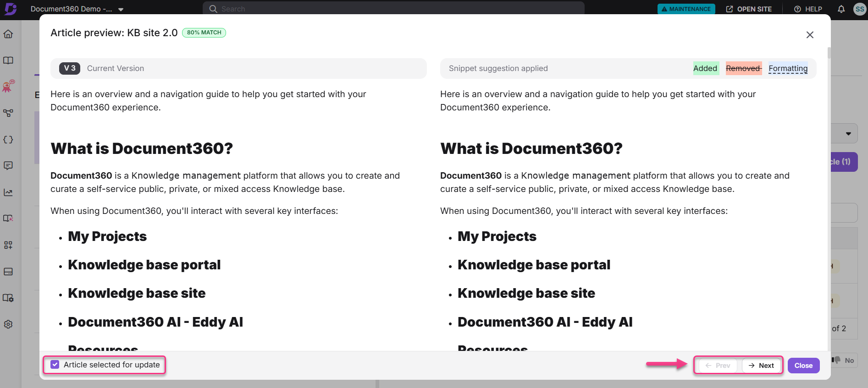Image resolution: width=868 pixels, height=388 pixels.
Task: Open the SS user avatar
Action: pyautogui.click(x=860, y=9)
